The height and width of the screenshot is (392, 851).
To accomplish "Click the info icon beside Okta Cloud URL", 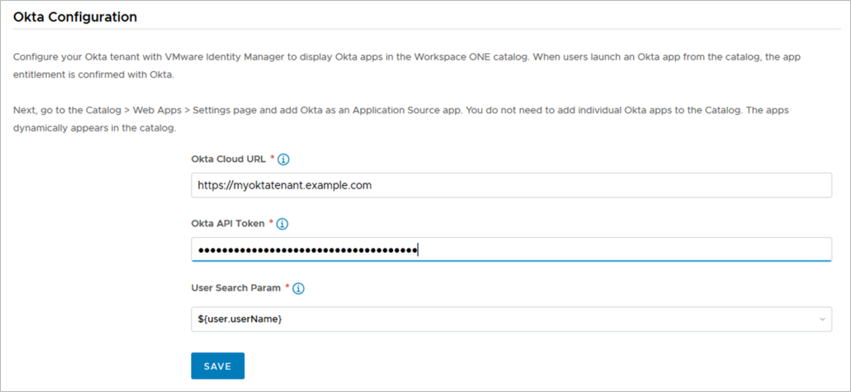I will [x=284, y=160].
